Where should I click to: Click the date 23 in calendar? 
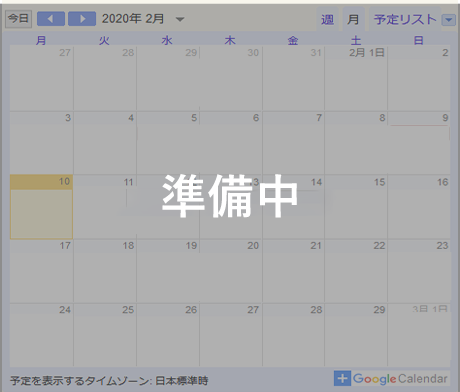442,246
